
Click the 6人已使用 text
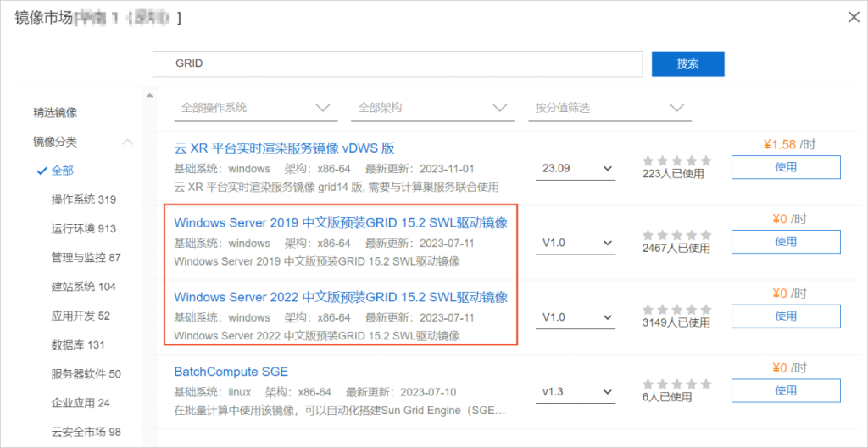point(667,397)
